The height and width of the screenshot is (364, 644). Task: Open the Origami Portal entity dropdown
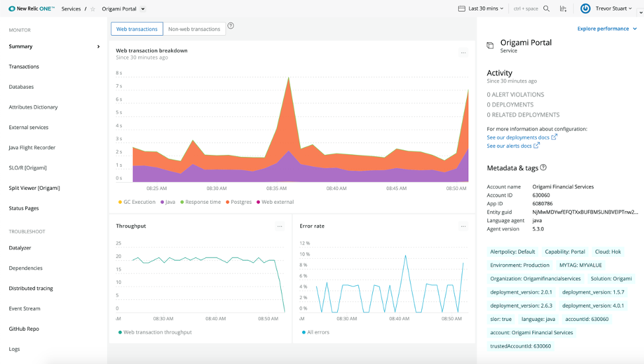pyautogui.click(x=143, y=9)
